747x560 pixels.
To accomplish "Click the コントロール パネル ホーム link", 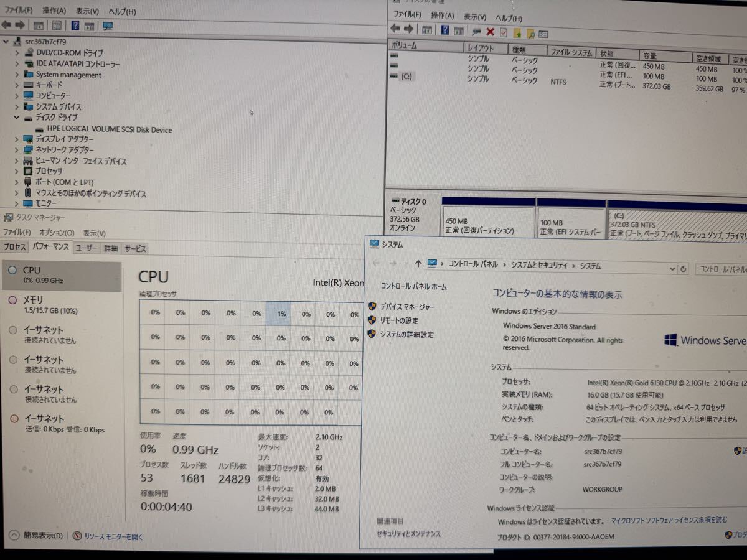I will tap(413, 287).
